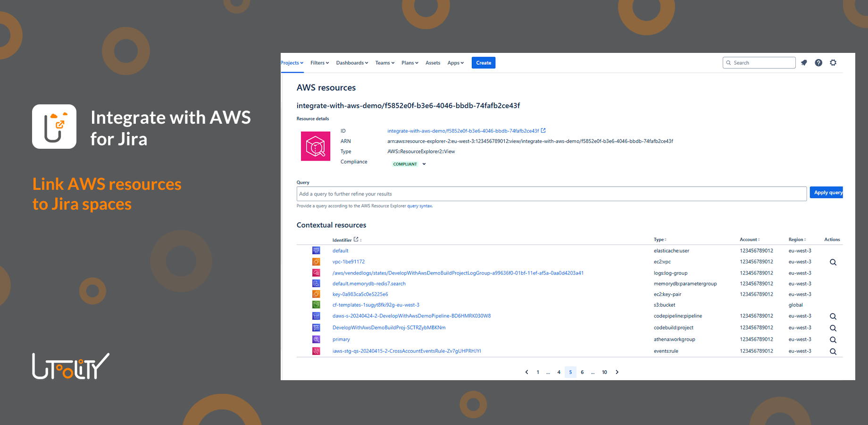Click the S3 bucket icon beside cf-templates entry

click(316, 305)
